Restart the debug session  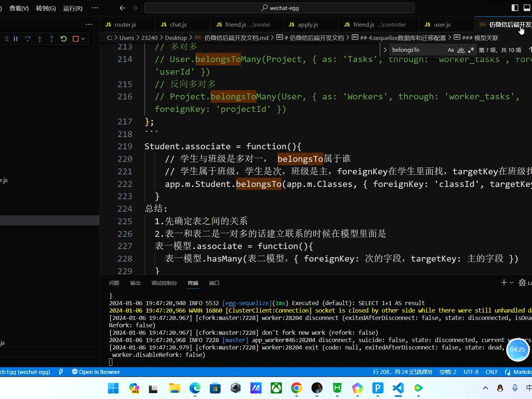point(64,38)
